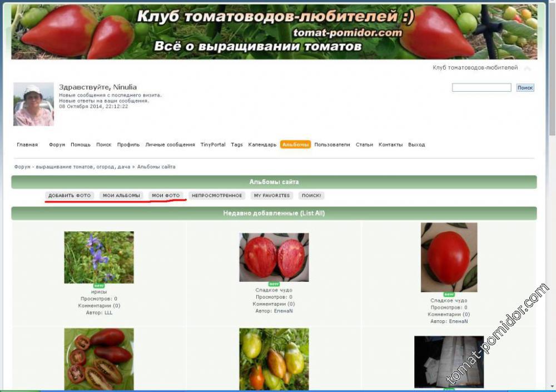The width and height of the screenshot is (556, 392).
Task: Click the user avatar photo
Action: [x=33, y=105]
